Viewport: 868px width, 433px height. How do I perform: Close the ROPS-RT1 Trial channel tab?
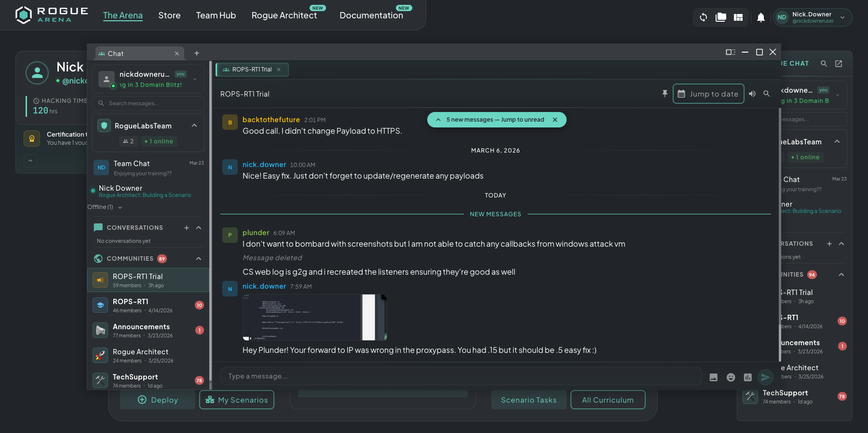[x=279, y=70]
